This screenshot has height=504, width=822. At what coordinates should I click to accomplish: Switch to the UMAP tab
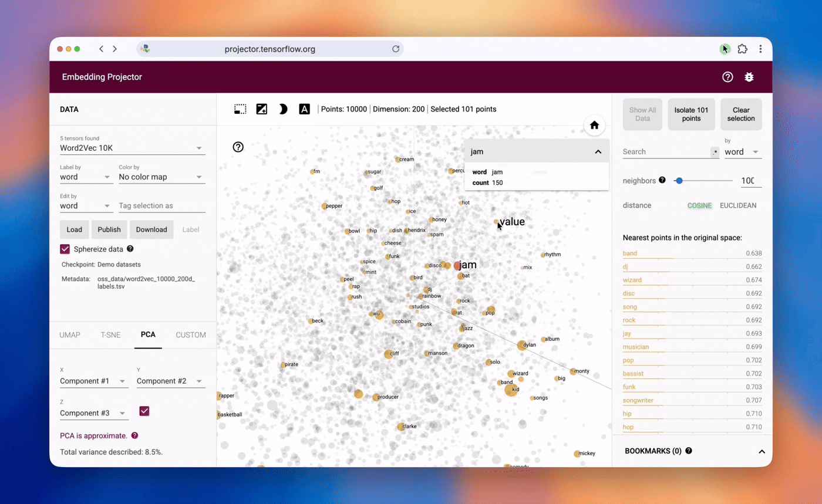pos(70,335)
